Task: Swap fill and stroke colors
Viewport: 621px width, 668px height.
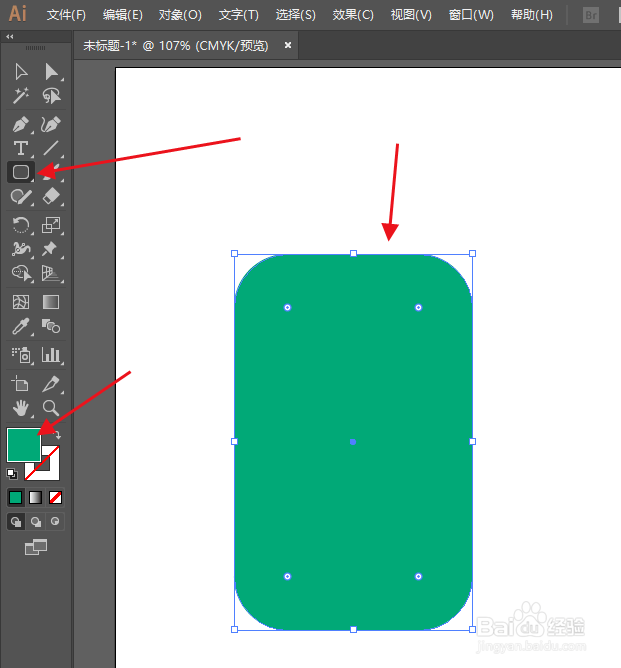Action: [x=57, y=435]
